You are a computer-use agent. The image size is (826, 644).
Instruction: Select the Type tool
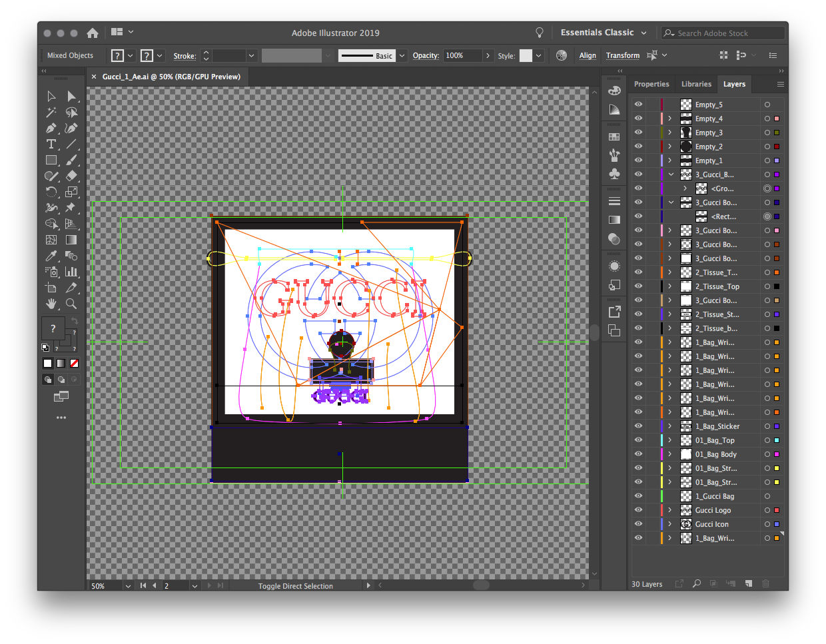[x=51, y=145]
